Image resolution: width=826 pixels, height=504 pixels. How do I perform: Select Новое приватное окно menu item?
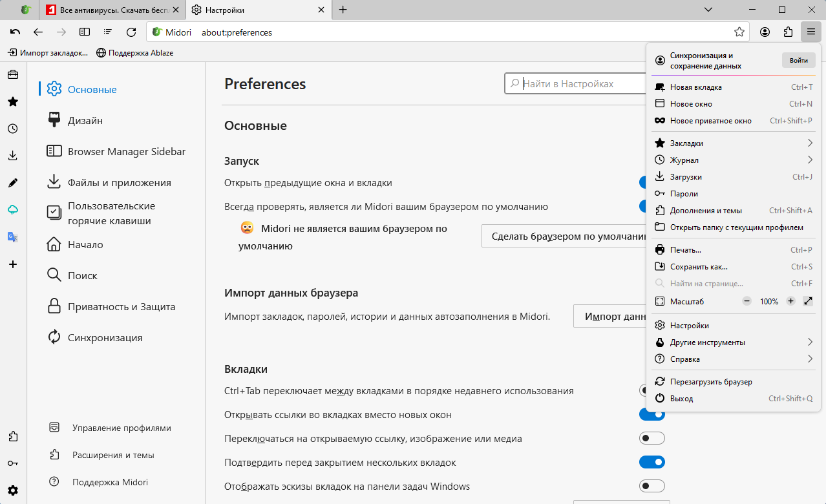point(711,120)
